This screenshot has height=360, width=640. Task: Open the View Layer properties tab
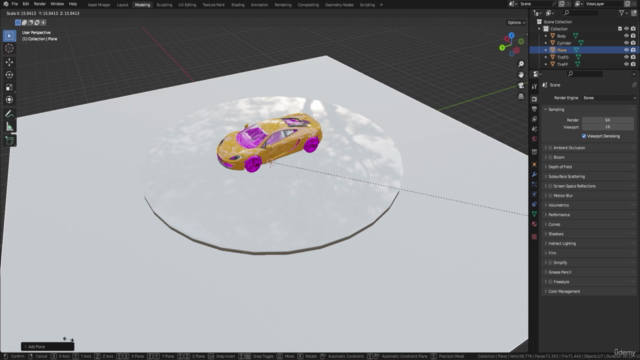point(534,119)
